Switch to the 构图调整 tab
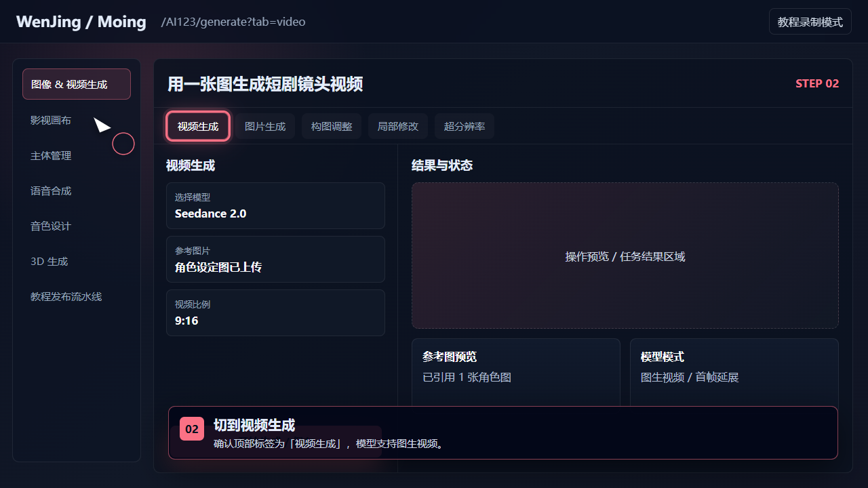This screenshot has height=488, width=868. click(x=332, y=126)
